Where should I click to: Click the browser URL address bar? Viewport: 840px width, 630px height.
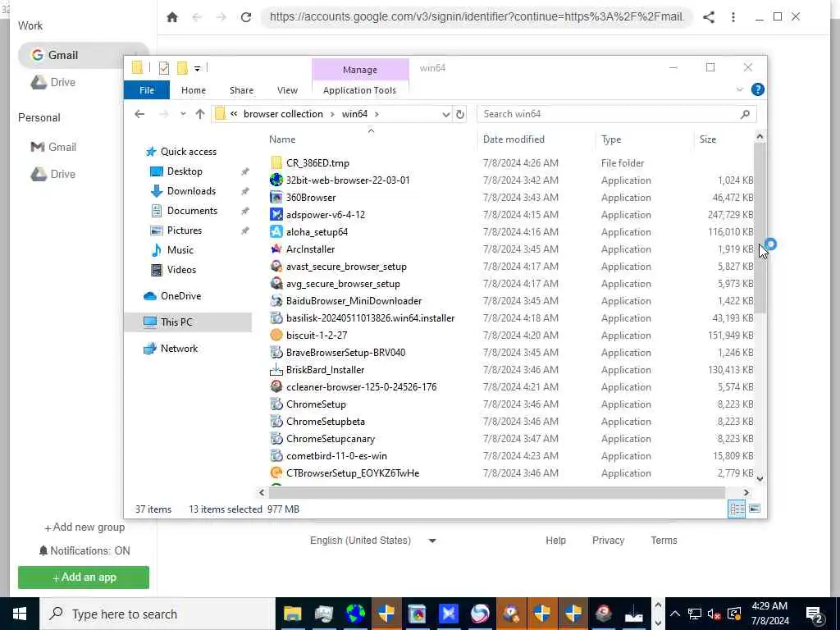[477, 17]
